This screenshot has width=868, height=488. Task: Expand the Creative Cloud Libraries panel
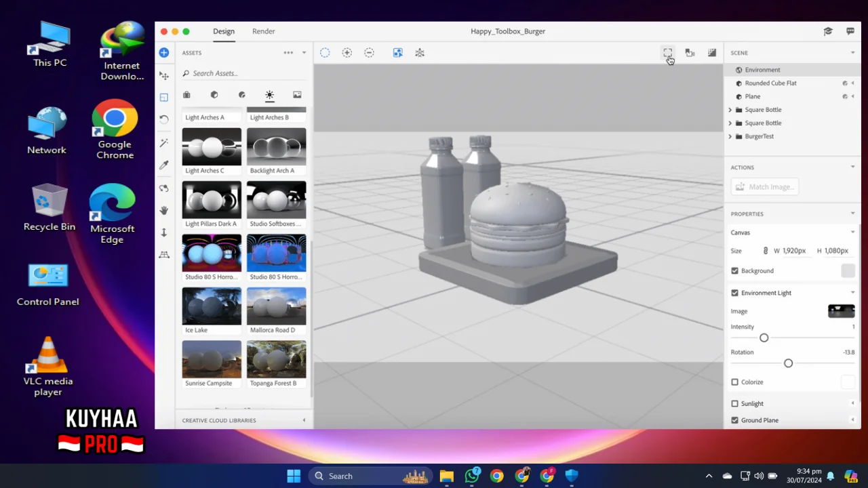(x=304, y=420)
